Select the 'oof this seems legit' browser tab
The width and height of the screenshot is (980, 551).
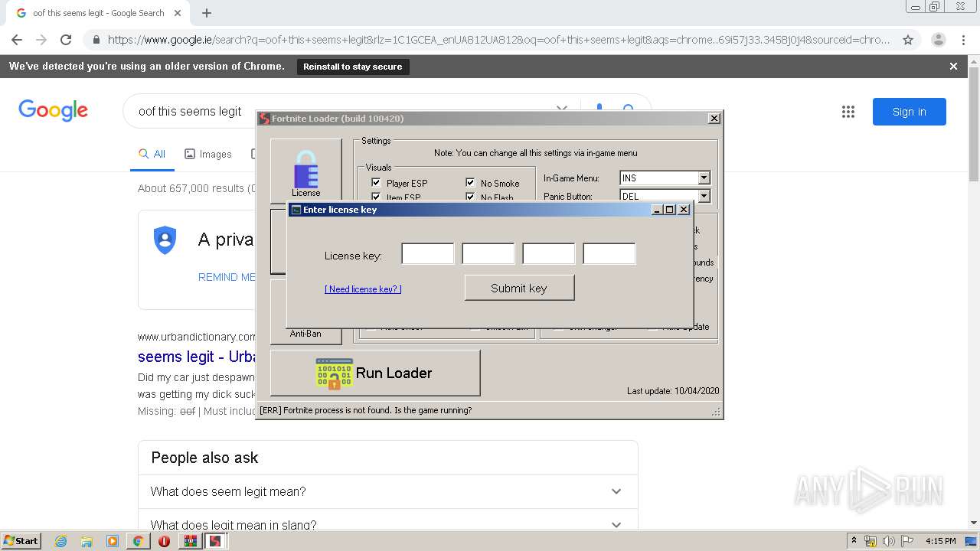click(x=98, y=13)
